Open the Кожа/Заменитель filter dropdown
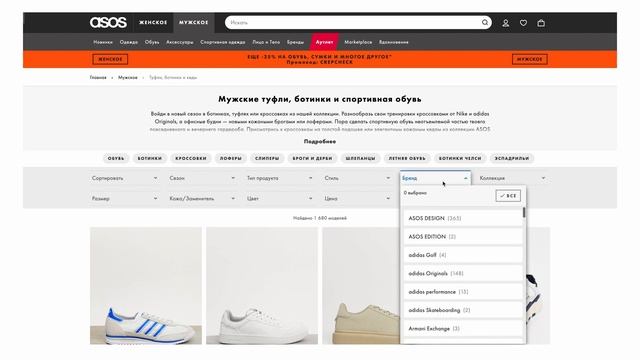Image resolution: width=640 pixels, height=360 pixels. coord(202,199)
